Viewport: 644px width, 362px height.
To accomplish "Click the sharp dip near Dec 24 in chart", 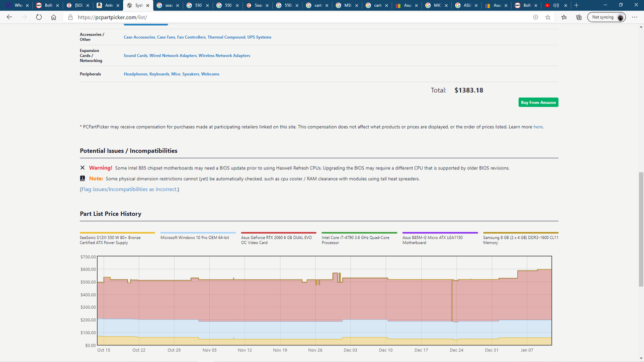I will pos(452,301).
